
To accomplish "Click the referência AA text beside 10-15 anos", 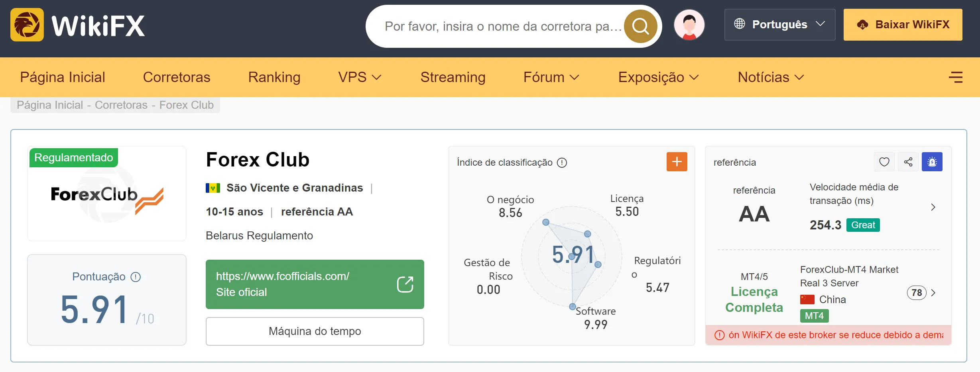I will 317,212.
